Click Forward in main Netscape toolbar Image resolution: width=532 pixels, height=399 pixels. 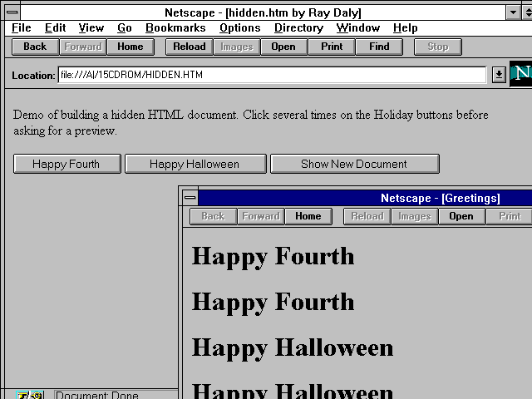click(83, 47)
